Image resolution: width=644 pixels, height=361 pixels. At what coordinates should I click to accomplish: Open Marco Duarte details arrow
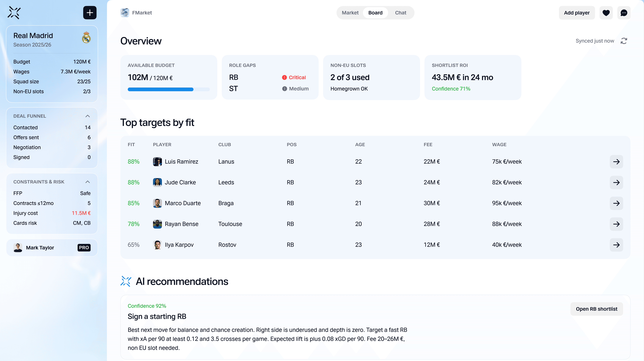[616, 203]
